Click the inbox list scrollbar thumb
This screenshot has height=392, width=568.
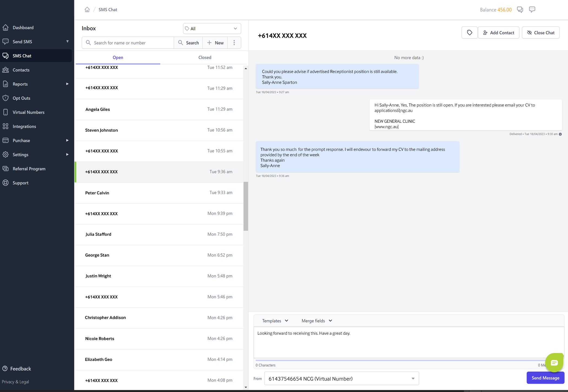[246, 206]
